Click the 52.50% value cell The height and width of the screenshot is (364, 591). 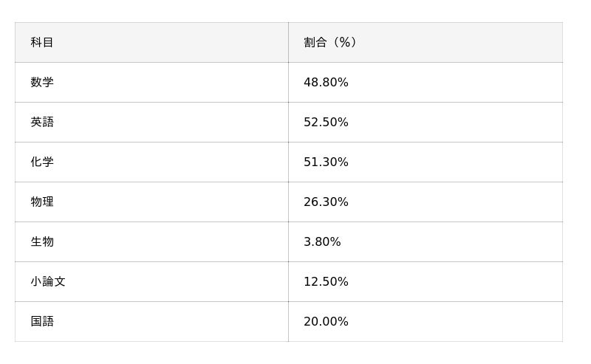click(x=326, y=123)
